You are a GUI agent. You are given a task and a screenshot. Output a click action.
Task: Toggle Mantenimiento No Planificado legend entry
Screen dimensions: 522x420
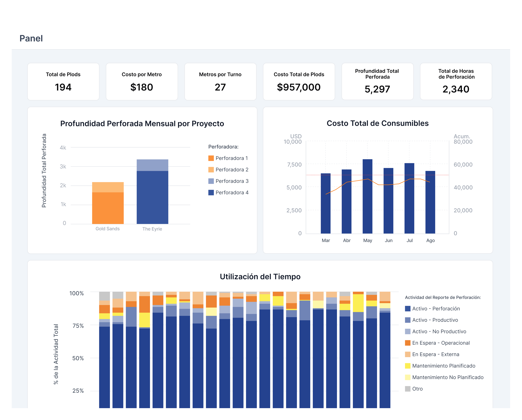click(444, 377)
